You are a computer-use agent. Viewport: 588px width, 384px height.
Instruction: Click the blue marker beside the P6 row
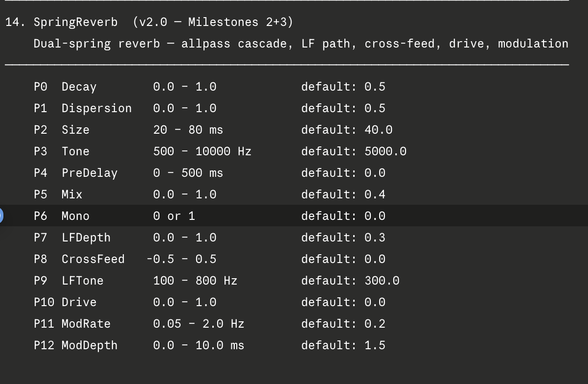coord(1,216)
